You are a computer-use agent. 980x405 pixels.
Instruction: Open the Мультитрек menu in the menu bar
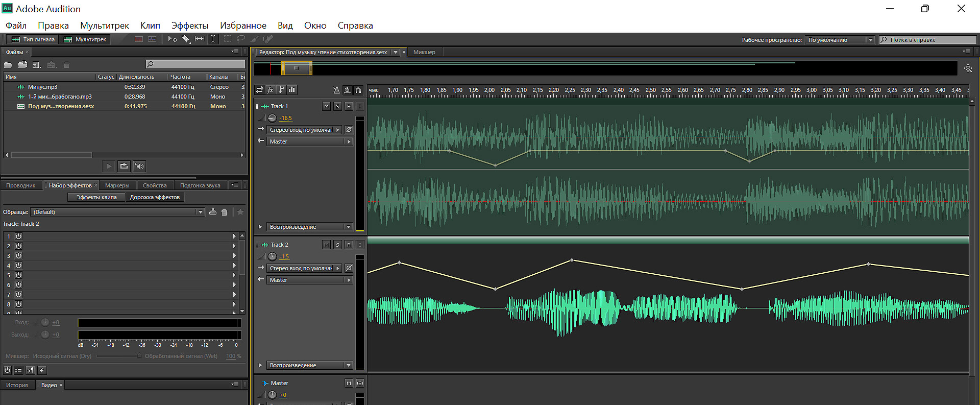[x=105, y=26]
